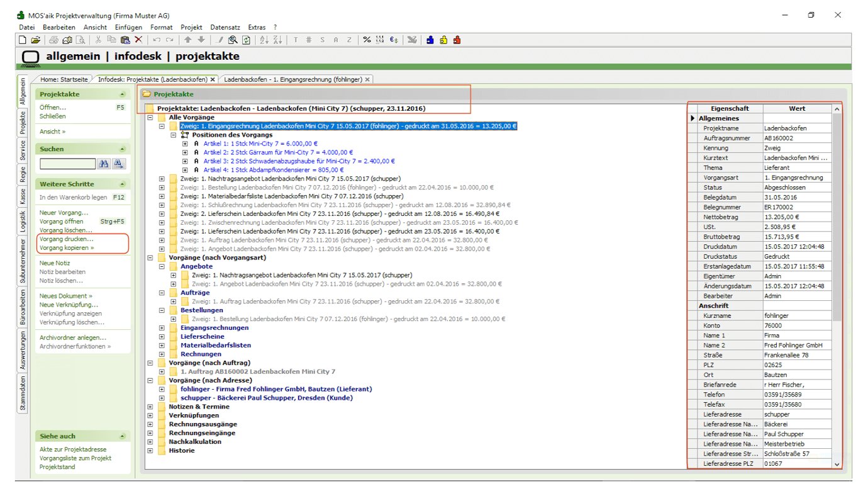Image resolution: width=868 pixels, height=491 pixels.
Task: Click the sort ascending A-Z icon
Action: pyautogui.click(x=264, y=40)
